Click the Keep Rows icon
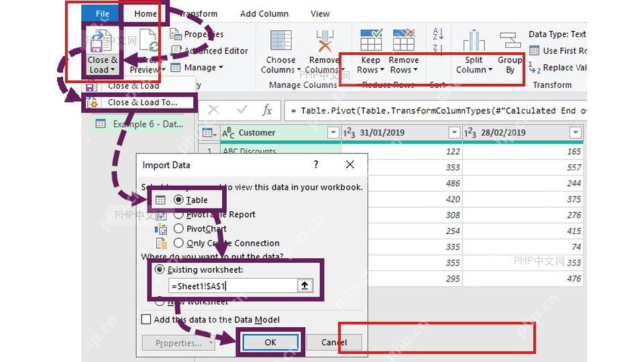Viewport: 644px width, 362px height. point(371,40)
